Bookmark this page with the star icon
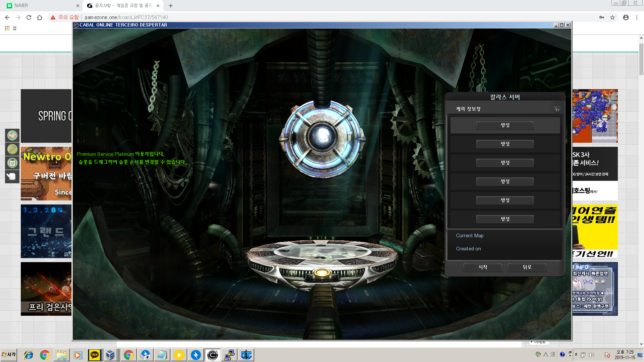 [x=612, y=17]
